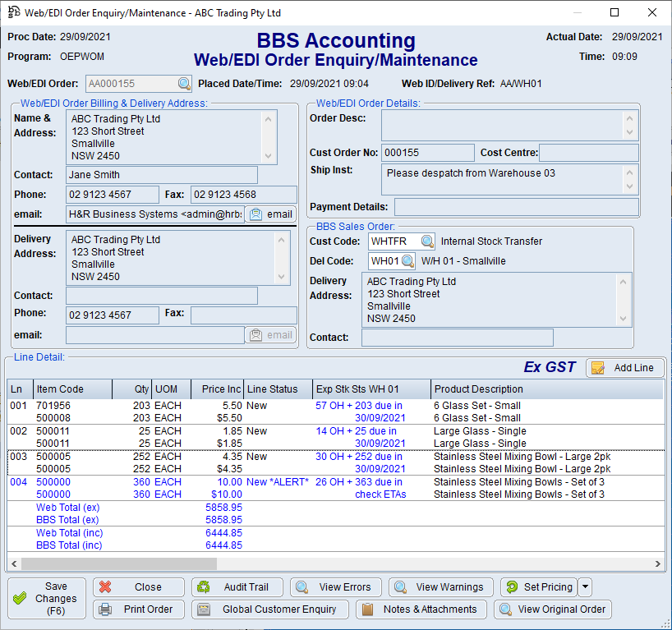672x630 pixels.
Task: Open the Cust Code search lookup icon
Action: click(427, 241)
